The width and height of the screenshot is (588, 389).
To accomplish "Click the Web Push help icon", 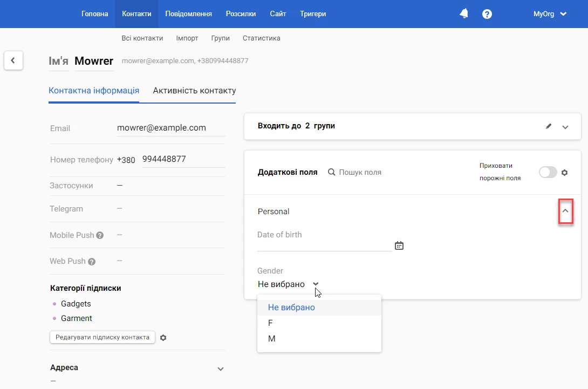I will pyautogui.click(x=92, y=262).
